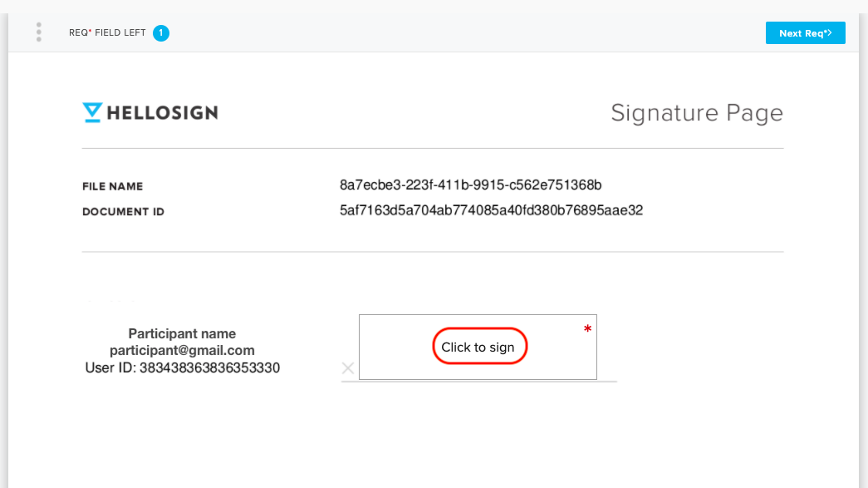
Task: Click the REQ FIELD LEFT label
Action: click(x=107, y=32)
